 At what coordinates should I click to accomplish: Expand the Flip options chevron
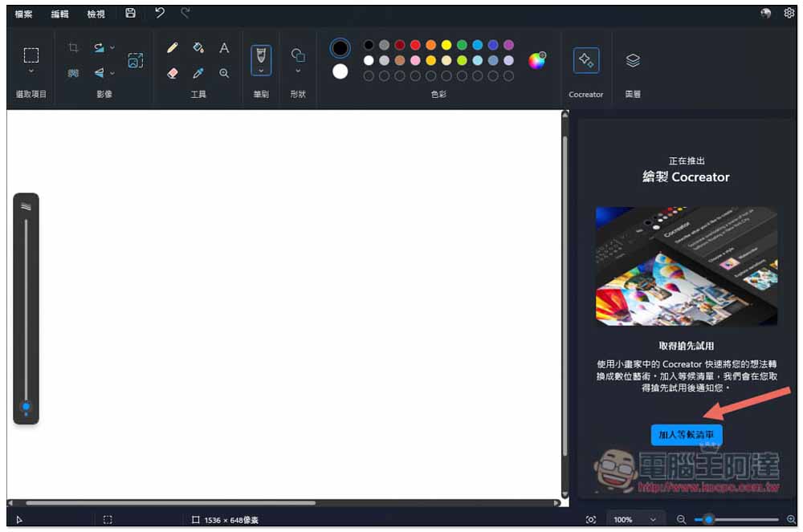click(112, 73)
